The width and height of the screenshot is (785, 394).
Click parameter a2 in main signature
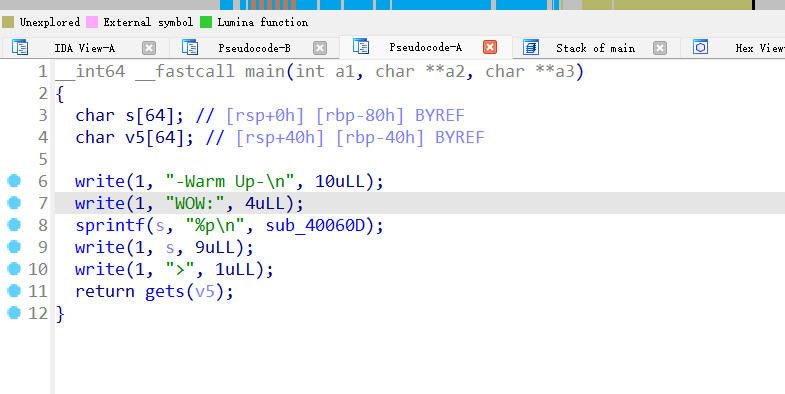[455, 71]
